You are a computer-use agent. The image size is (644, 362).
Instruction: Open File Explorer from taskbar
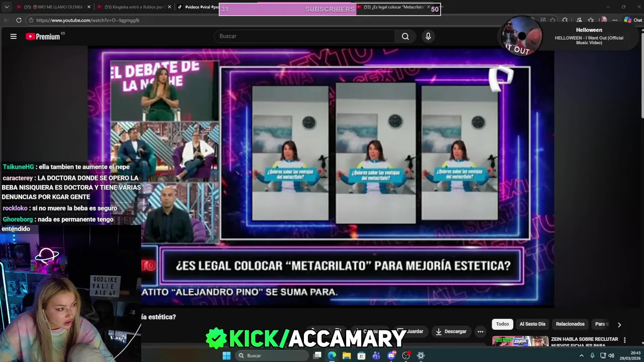(x=347, y=355)
